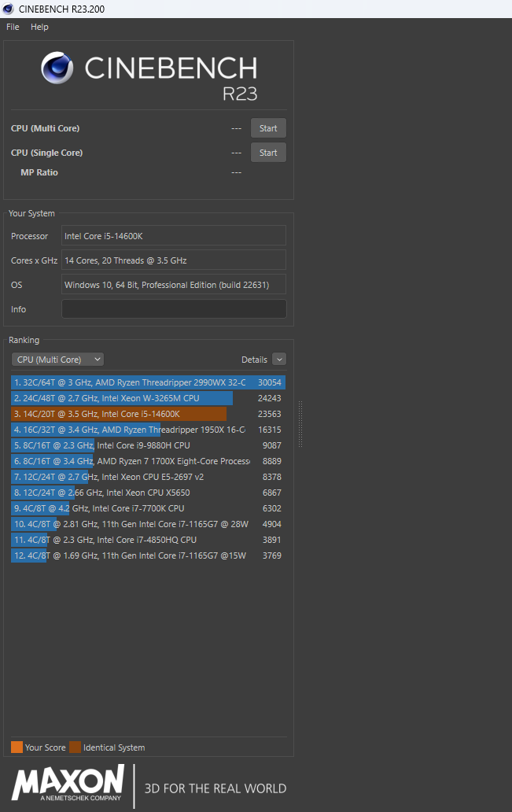Select ranking row 3 Core i5-14600K
Viewport: 512px width, 812px height.
coord(148,414)
